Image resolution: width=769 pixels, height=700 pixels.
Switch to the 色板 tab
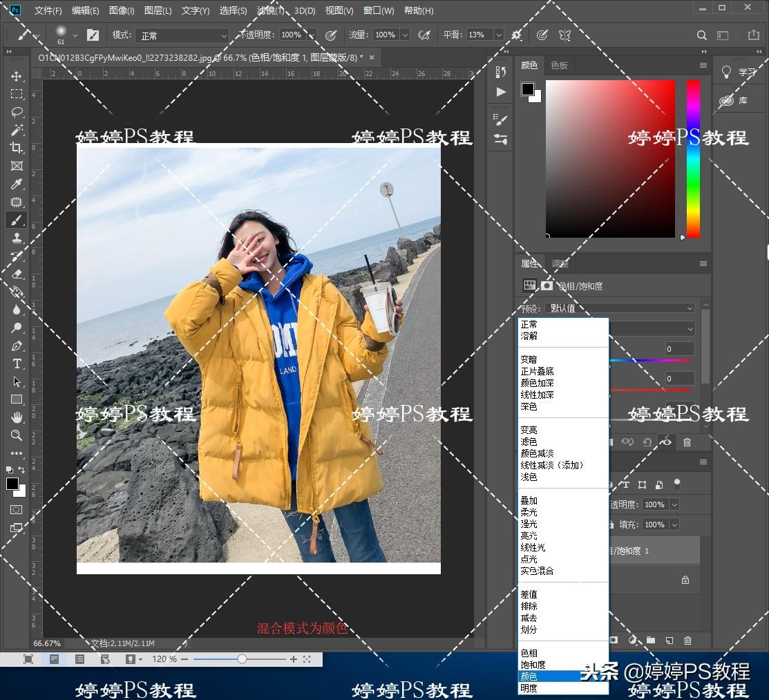point(559,65)
